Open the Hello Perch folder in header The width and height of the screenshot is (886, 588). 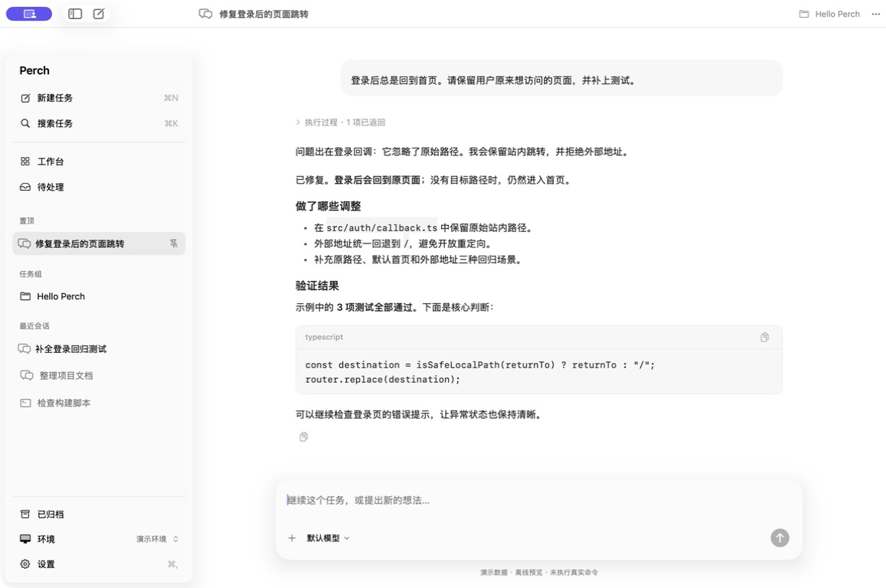[x=829, y=14]
